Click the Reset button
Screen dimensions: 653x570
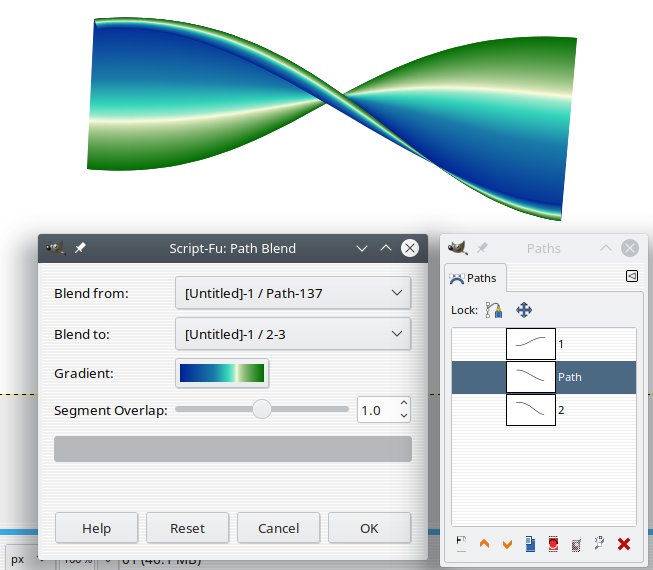(187, 528)
